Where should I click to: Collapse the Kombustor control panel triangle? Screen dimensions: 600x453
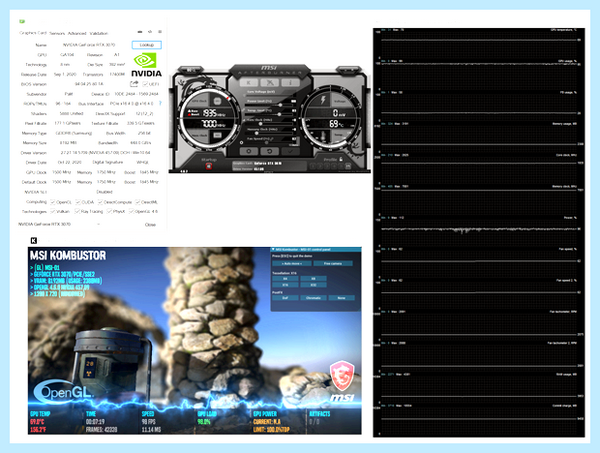coord(273,249)
